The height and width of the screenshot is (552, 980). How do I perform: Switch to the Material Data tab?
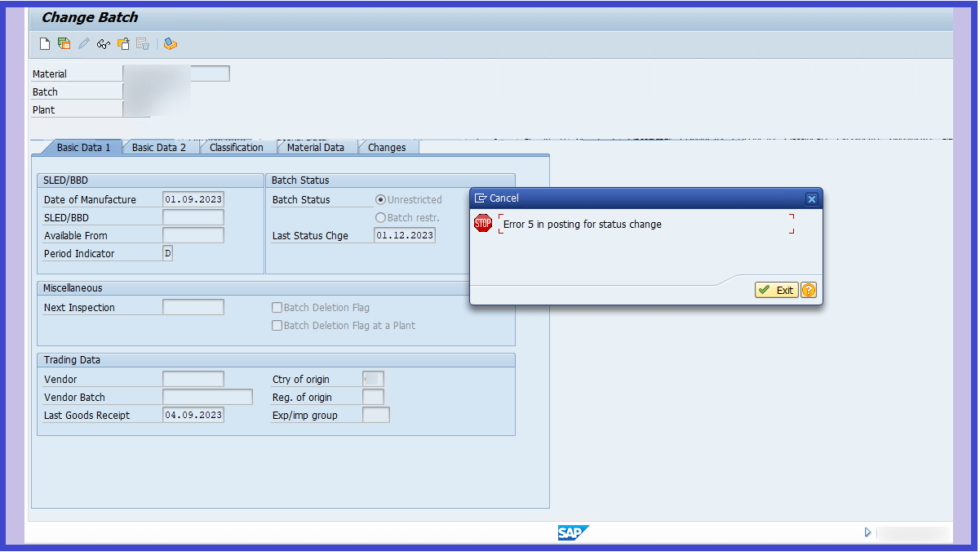[x=316, y=148]
